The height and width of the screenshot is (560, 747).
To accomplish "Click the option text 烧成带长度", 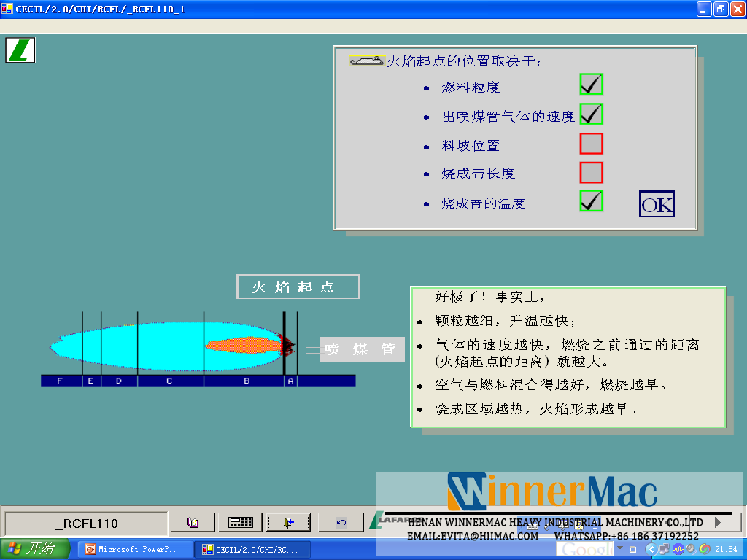I will point(479,174).
